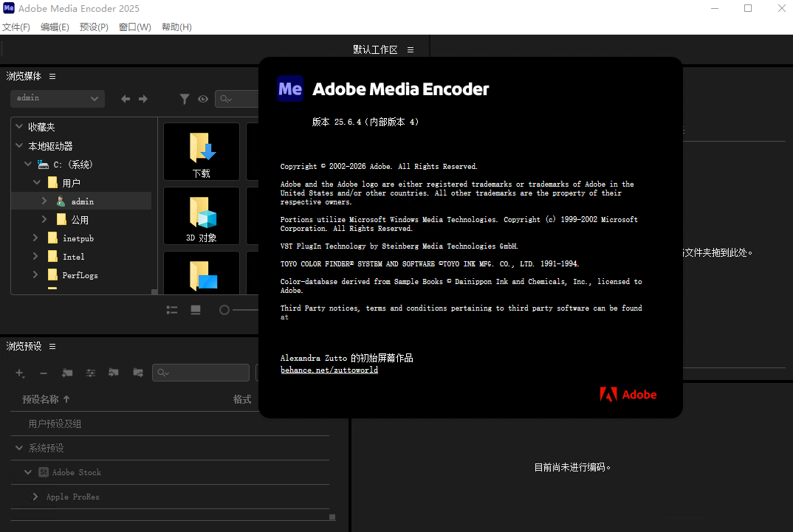Viewport: 793px width, 532px height.
Task: Open the 帮助(H) menu
Action: coord(176,27)
